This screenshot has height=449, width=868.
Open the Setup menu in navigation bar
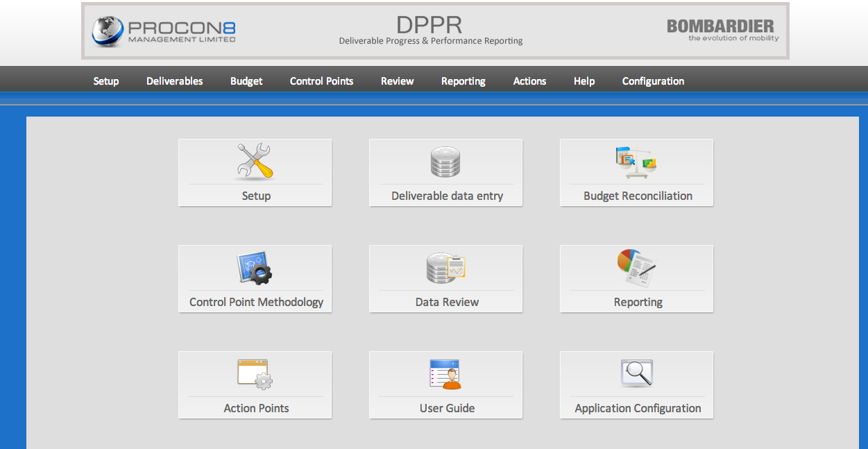point(106,81)
